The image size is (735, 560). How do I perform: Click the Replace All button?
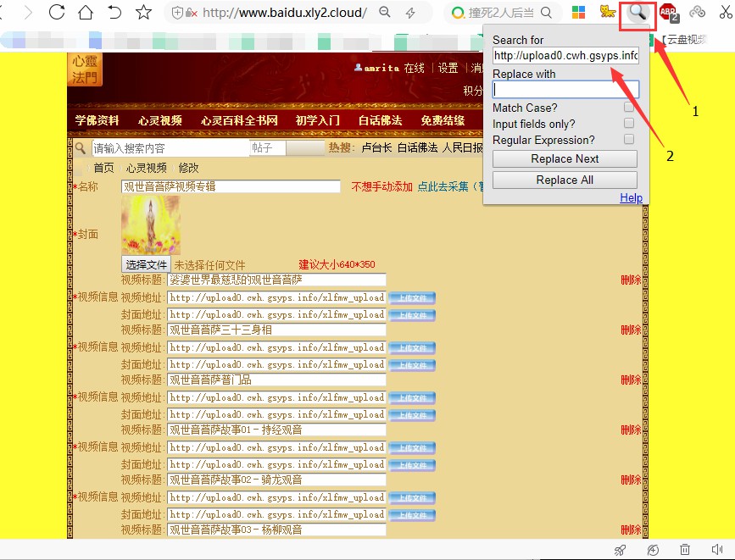(x=565, y=180)
